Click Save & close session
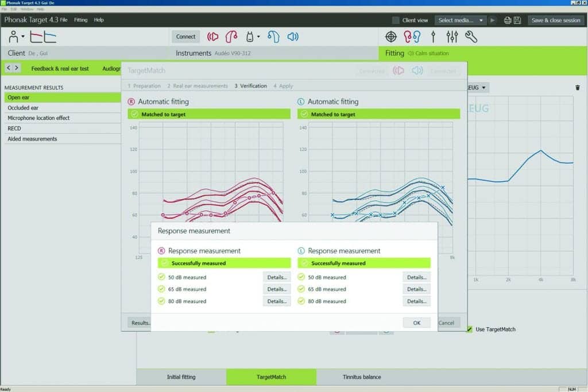The width and height of the screenshot is (588, 392). [x=556, y=20]
